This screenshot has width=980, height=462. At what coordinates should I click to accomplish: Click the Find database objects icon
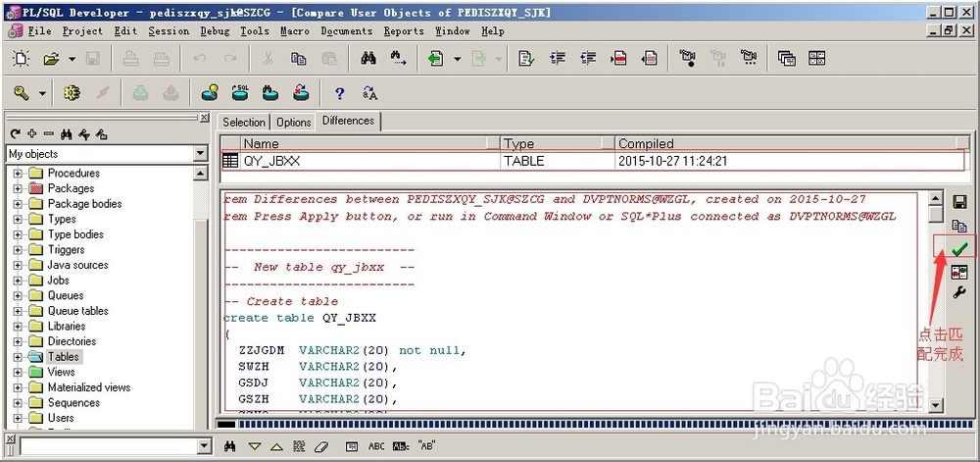point(270,93)
